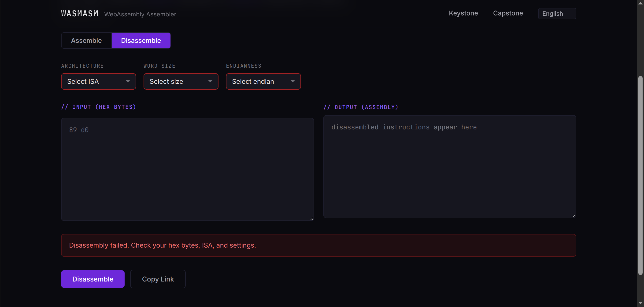Open the Select size word-size dropdown
This screenshot has width=644, height=307.
pyautogui.click(x=181, y=81)
